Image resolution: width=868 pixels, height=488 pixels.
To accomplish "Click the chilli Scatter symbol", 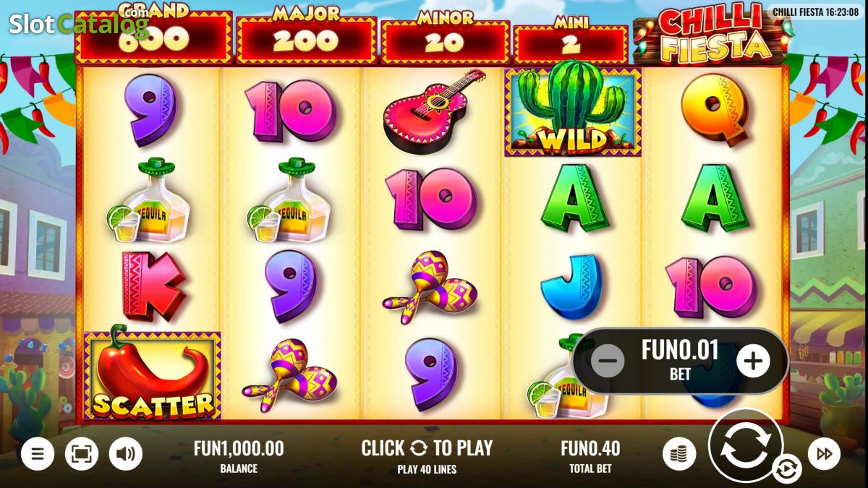I will [x=153, y=375].
